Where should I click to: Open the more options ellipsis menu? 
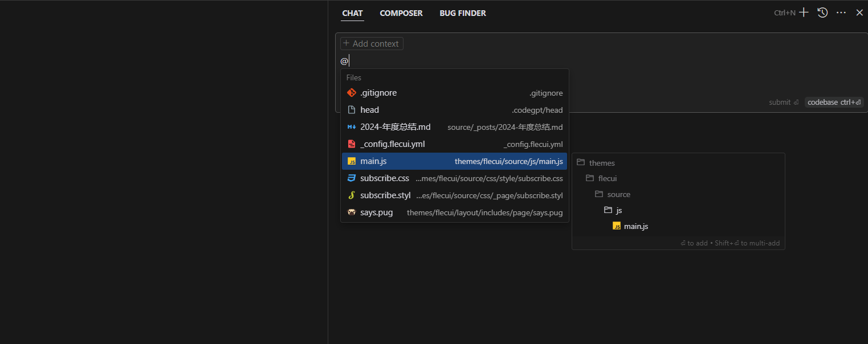coord(841,13)
